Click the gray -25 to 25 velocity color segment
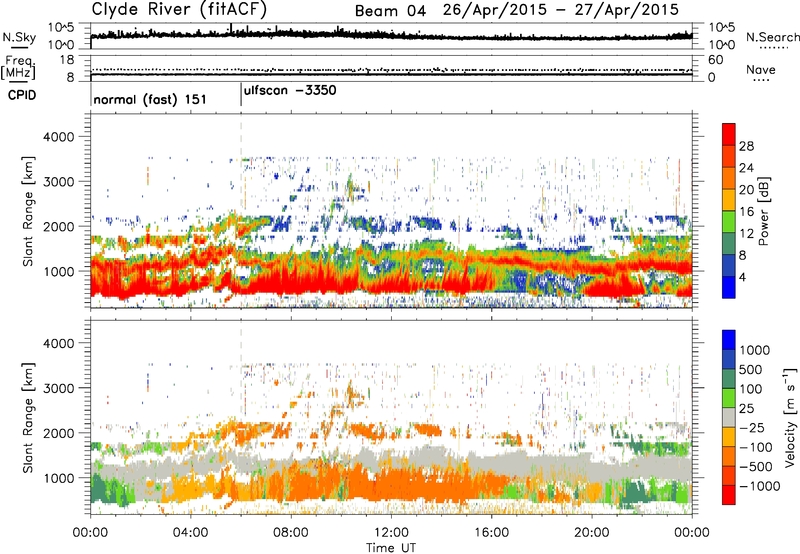 [729, 417]
